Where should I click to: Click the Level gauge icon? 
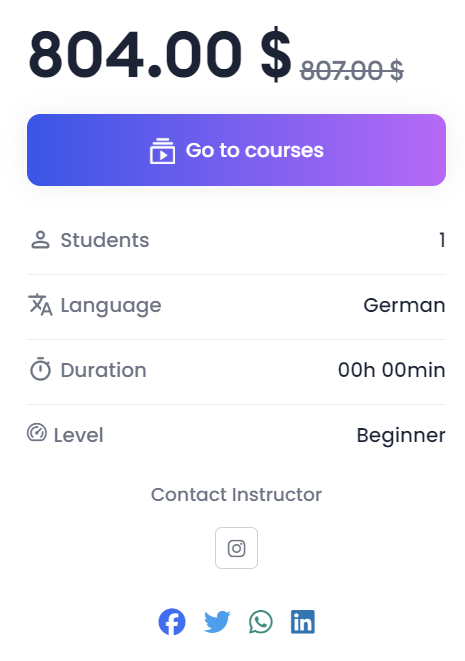37,433
